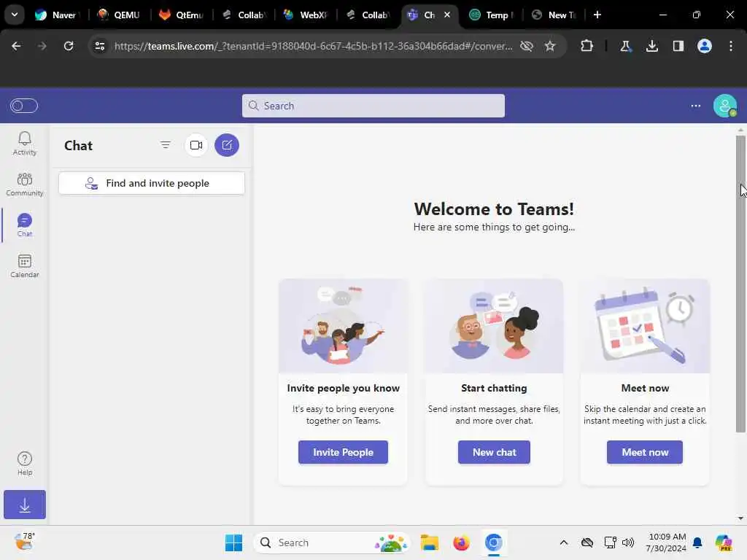This screenshot has height=560, width=747.
Task: Switch to the New Tab tab
Action: [x=554, y=15]
